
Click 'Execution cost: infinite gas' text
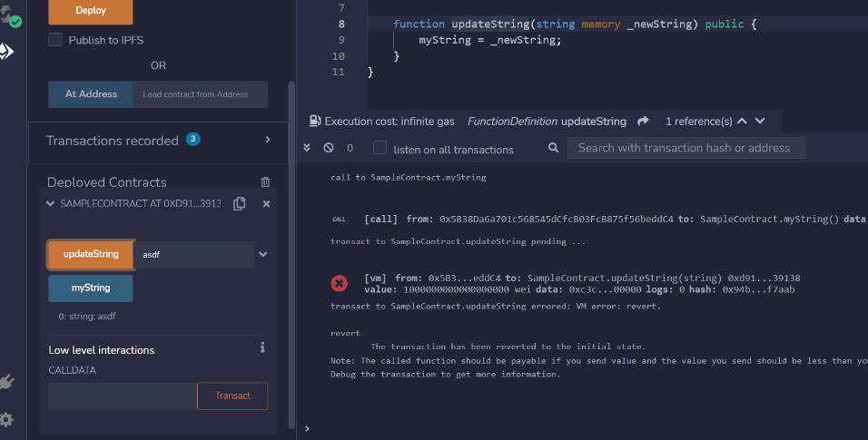pos(390,121)
